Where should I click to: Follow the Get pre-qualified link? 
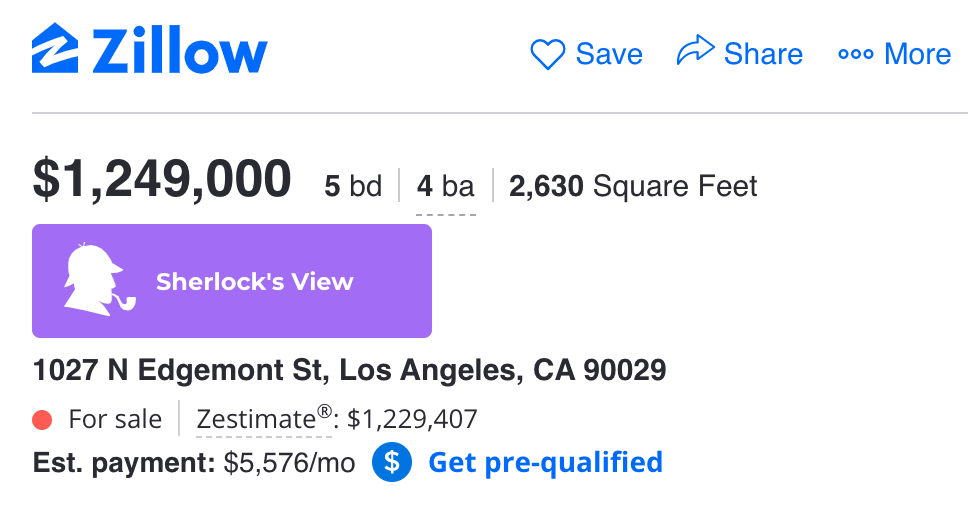pyautogui.click(x=545, y=463)
